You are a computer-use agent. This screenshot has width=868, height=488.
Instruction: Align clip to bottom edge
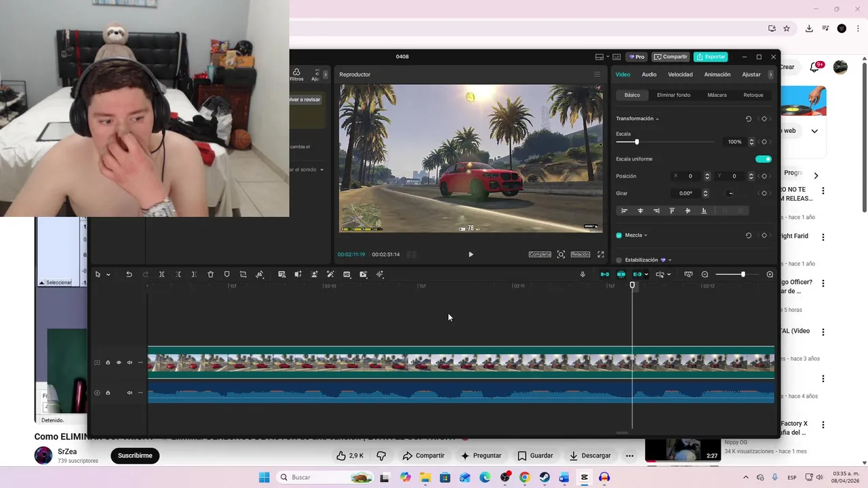click(x=704, y=211)
